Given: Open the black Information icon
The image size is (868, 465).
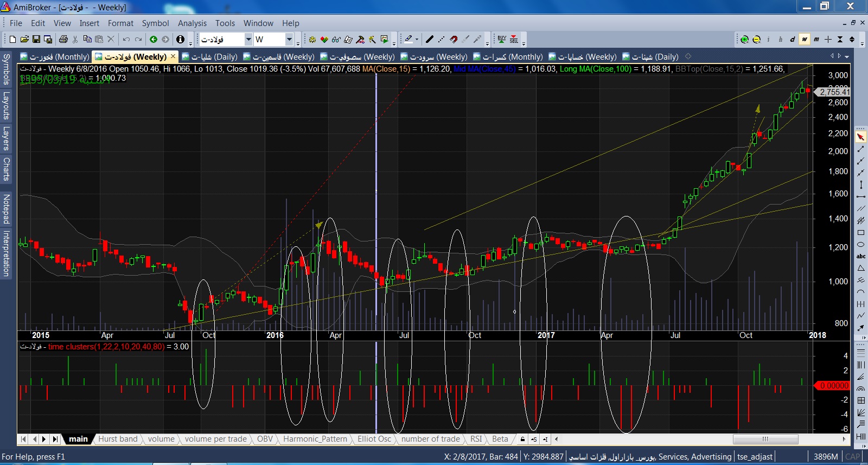Looking at the screenshot, I should [x=181, y=39].
